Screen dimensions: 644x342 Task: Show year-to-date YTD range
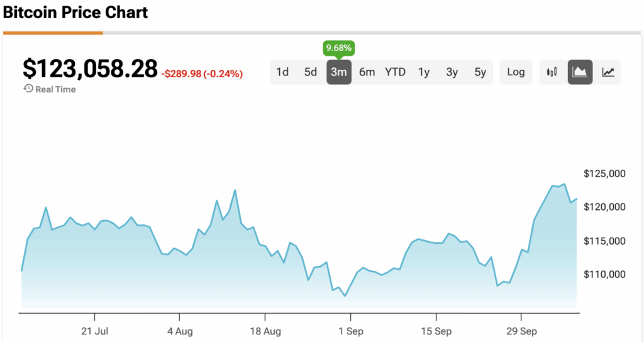pyautogui.click(x=395, y=72)
